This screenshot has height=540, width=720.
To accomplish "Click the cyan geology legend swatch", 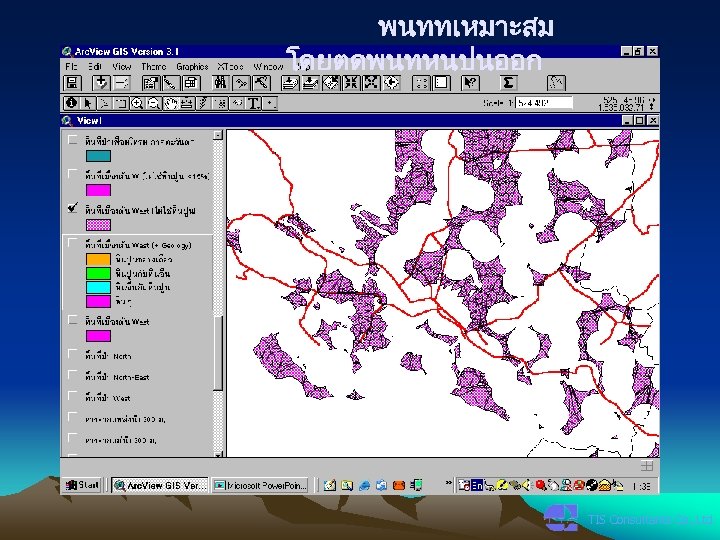I will point(98,287).
